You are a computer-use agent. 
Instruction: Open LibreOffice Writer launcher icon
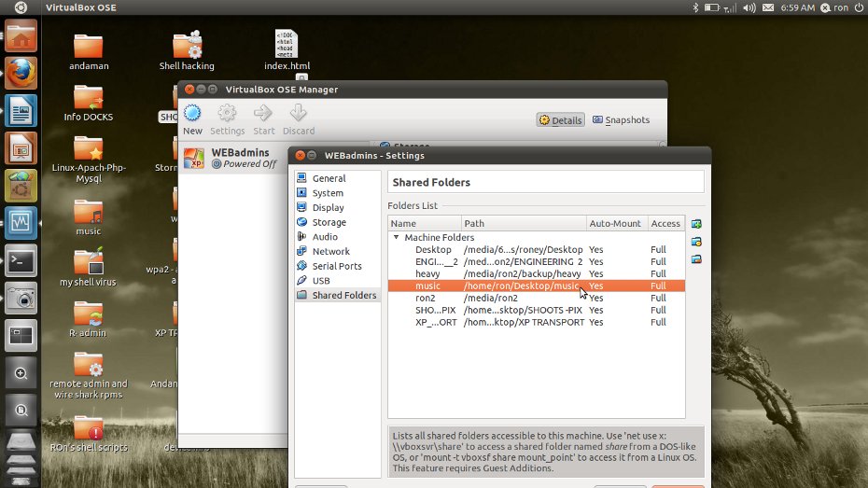[x=21, y=111]
